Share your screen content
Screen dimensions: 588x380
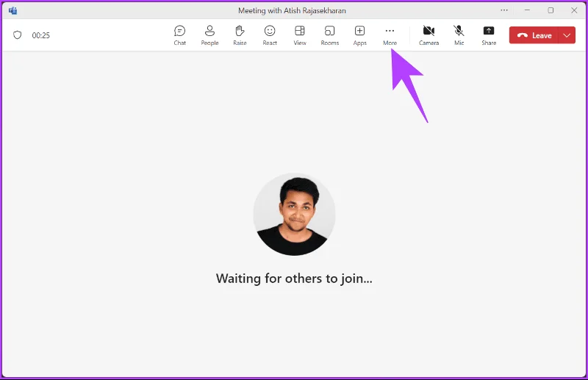click(x=489, y=35)
